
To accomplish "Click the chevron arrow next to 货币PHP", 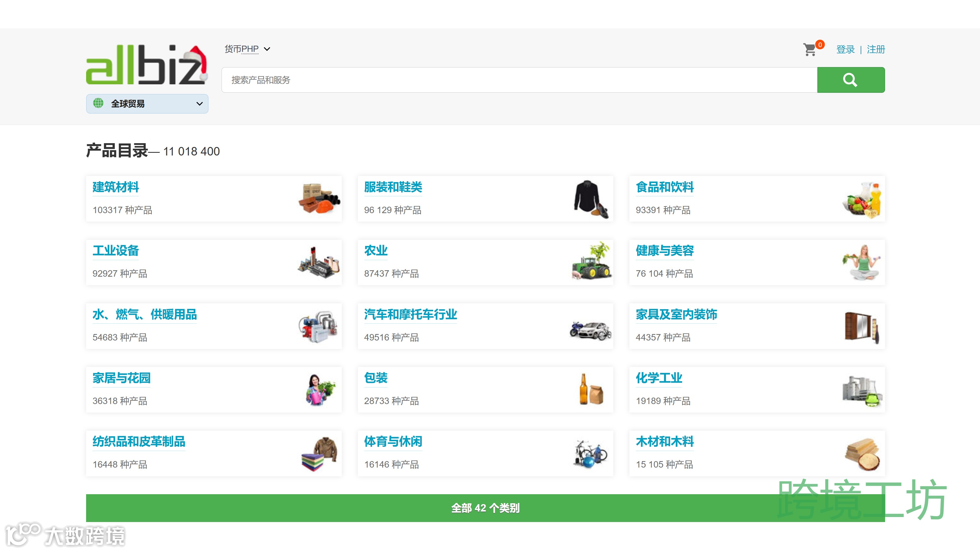I will [x=267, y=49].
